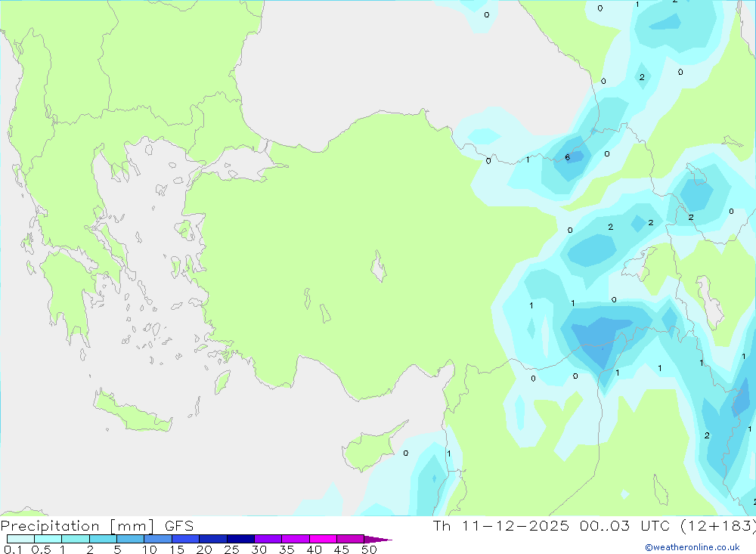Click the '45' legend scale label
Screen dimensions: 756x554
[x=342, y=549]
